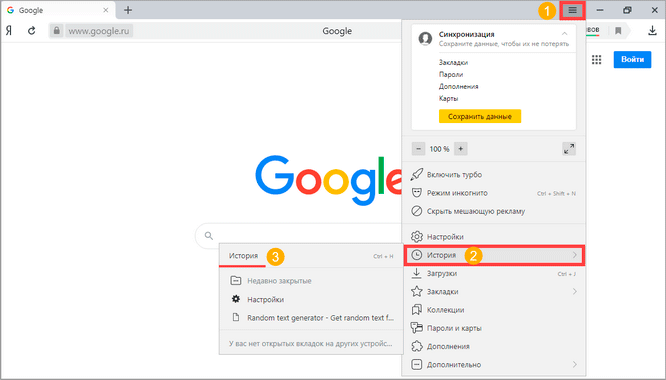Increase zoom with the plus button

point(460,149)
